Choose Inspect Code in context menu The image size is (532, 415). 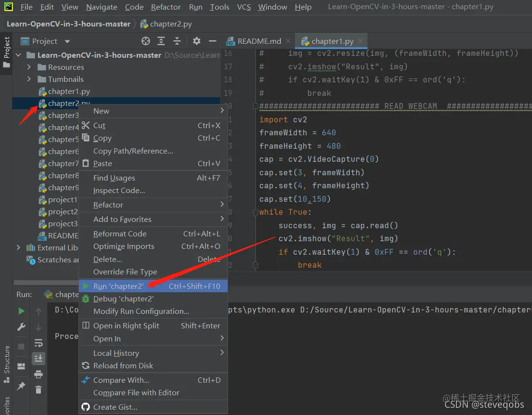coord(153,191)
